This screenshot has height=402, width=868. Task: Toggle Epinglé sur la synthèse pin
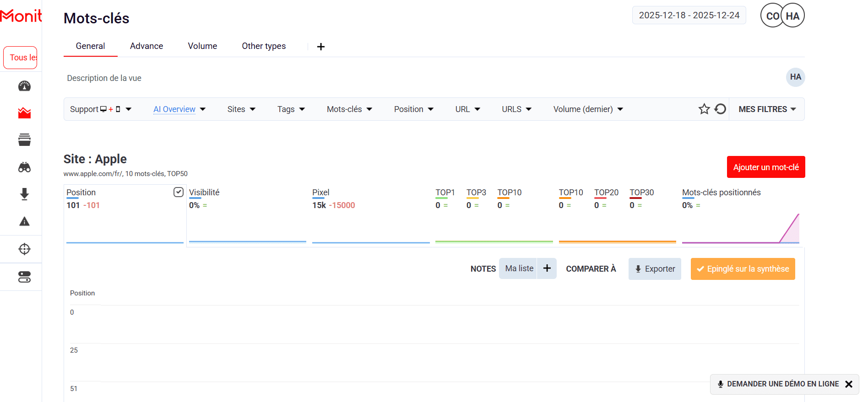(743, 269)
